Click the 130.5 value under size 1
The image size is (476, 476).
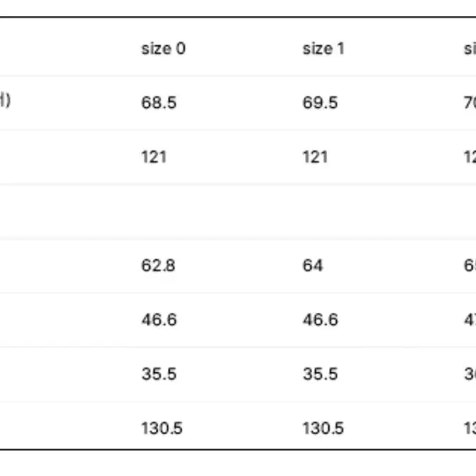pyautogui.click(x=323, y=428)
